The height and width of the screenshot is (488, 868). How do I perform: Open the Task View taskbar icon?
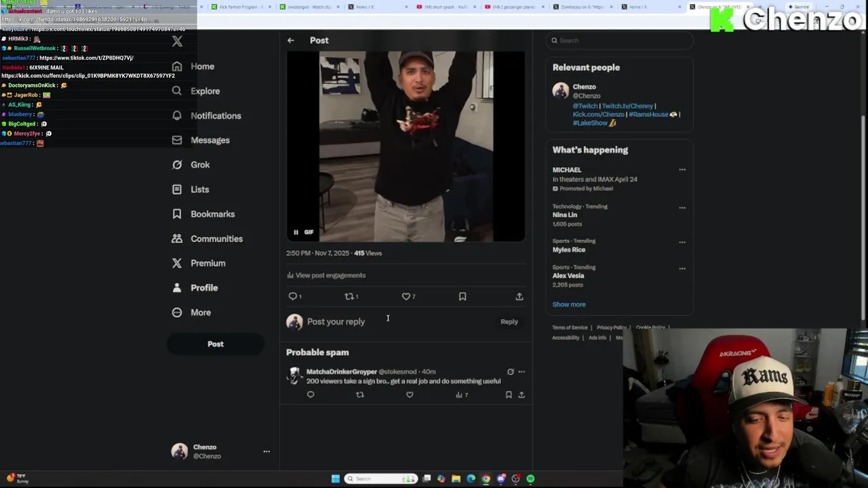click(x=427, y=479)
